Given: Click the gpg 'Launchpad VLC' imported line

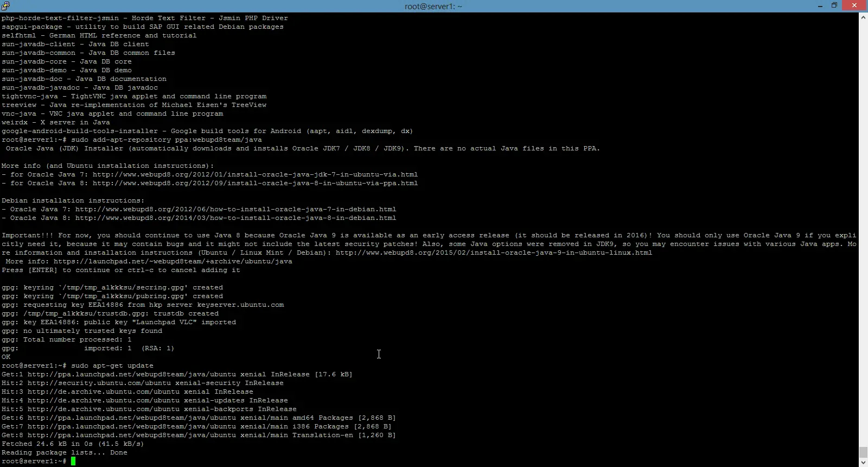Looking at the screenshot, I should [119, 322].
